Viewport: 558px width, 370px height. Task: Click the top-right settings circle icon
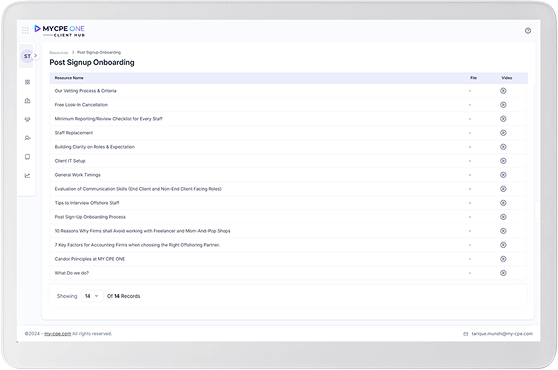528,31
